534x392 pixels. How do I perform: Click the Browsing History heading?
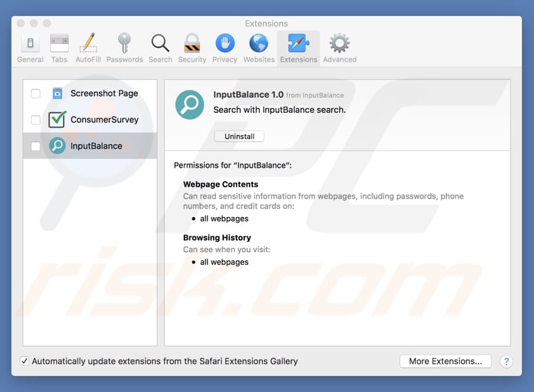pos(217,238)
